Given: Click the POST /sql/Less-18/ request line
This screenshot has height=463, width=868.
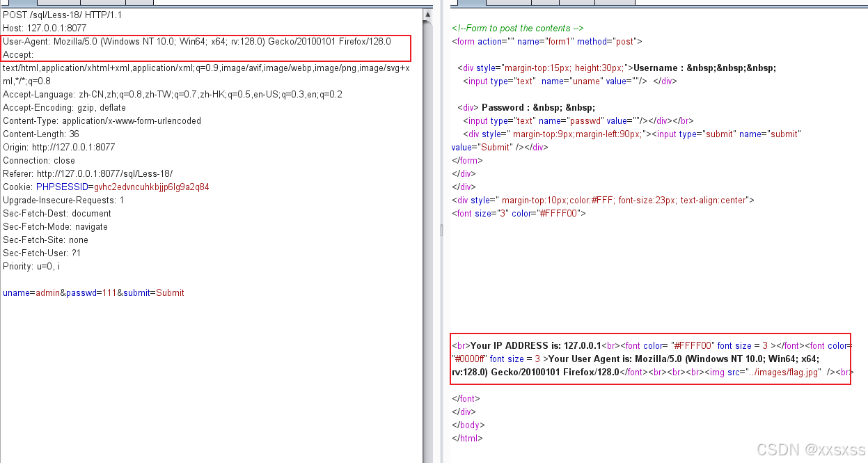Looking at the screenshot, I should click(56, 15).
